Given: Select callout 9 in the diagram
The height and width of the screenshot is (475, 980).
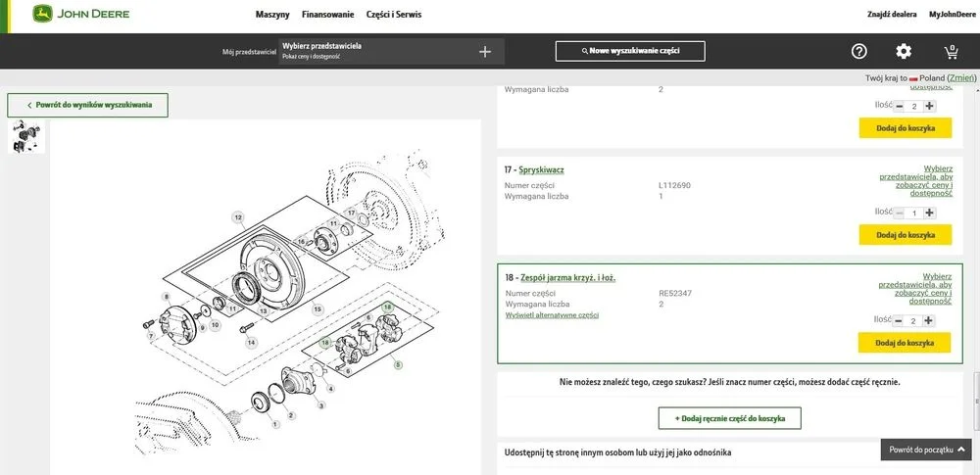Looking at the screenshot, I should (x=202, y=328).
